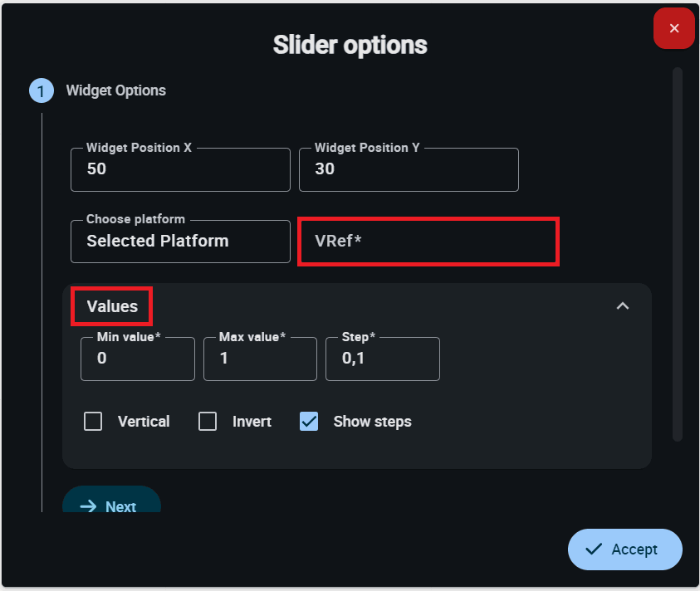Confirm with the Accept button
The height and width of the screenshot is (591, 700).
tap(625, 549)
